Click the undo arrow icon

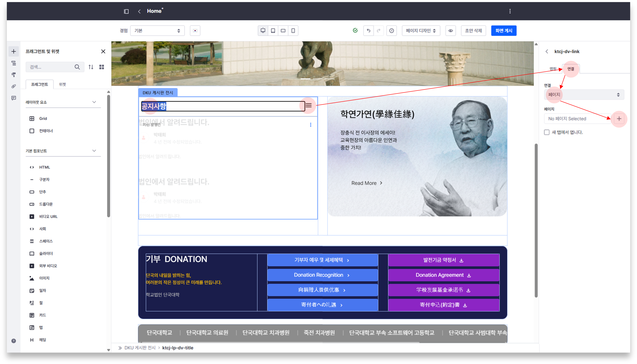[x=368, y=31]
